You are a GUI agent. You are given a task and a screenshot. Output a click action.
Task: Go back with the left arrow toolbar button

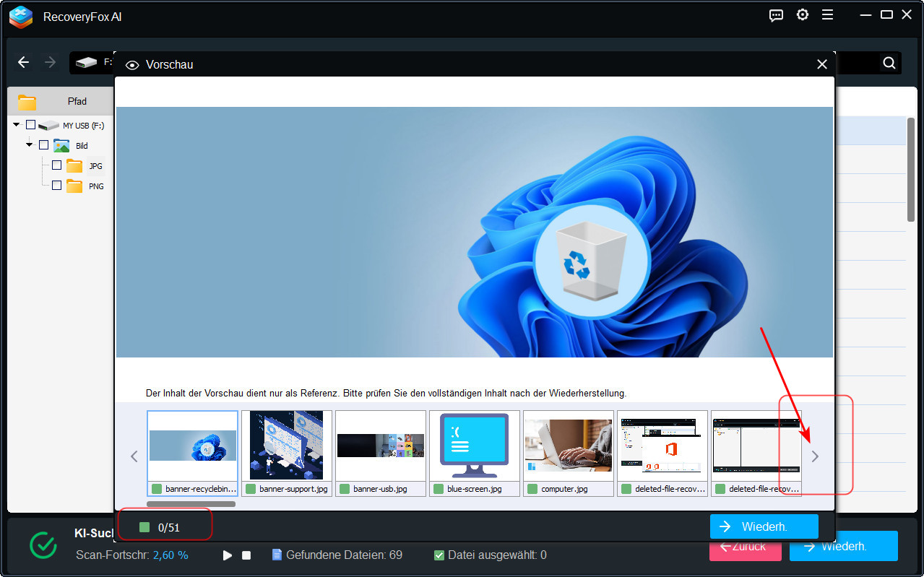[x=23, y=62]
